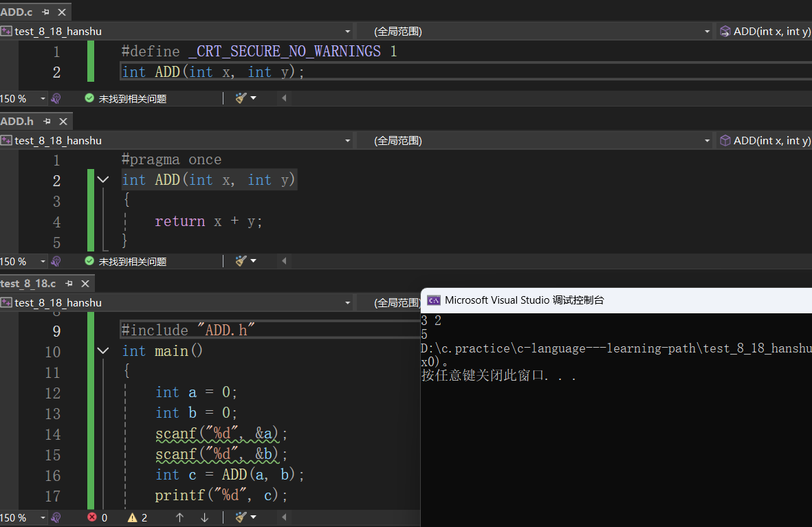The height and width of the screenshot is (527, 812).
Task: Pin the ADD.h tab
Action: [x=47, y=121]
